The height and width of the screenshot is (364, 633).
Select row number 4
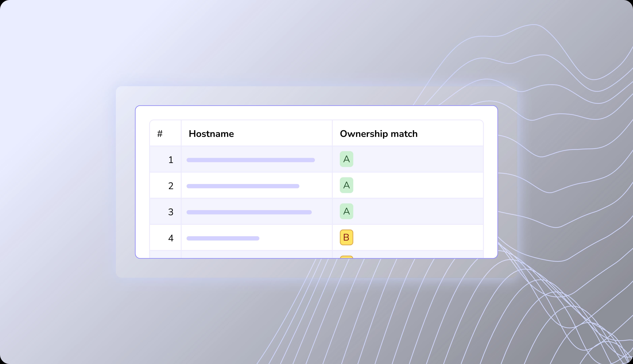click(171, 238)
